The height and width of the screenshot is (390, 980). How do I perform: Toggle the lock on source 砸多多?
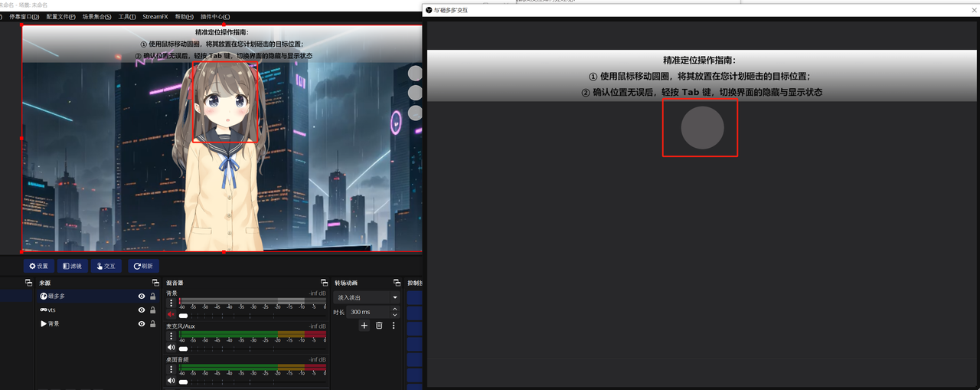coord(152,297)
